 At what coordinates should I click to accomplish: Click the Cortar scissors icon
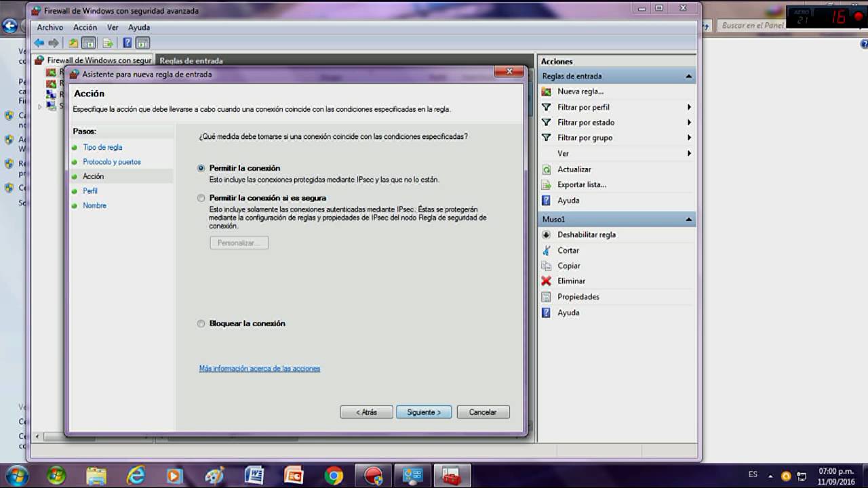point(547,250)
